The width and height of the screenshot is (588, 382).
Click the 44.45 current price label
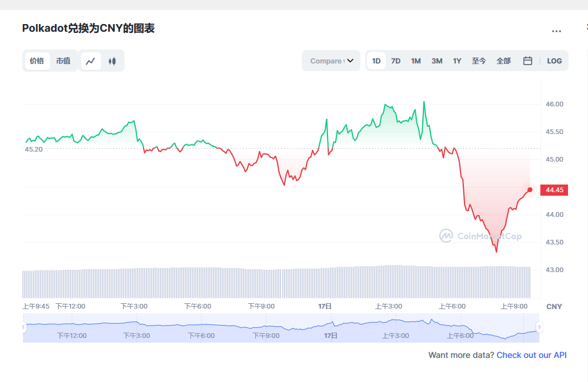pos(554,190)
